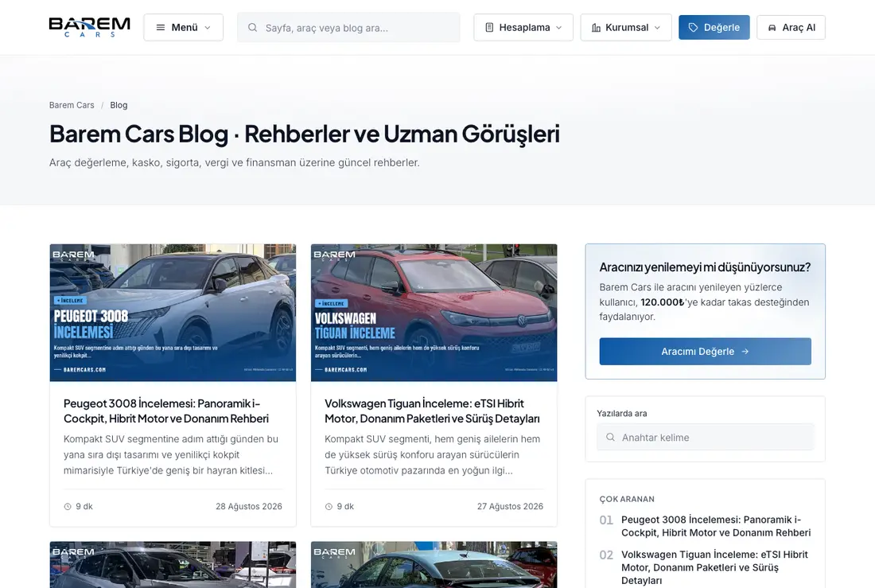
Task: Click the tag icon on Değerle button
Action: pos(693,27)
